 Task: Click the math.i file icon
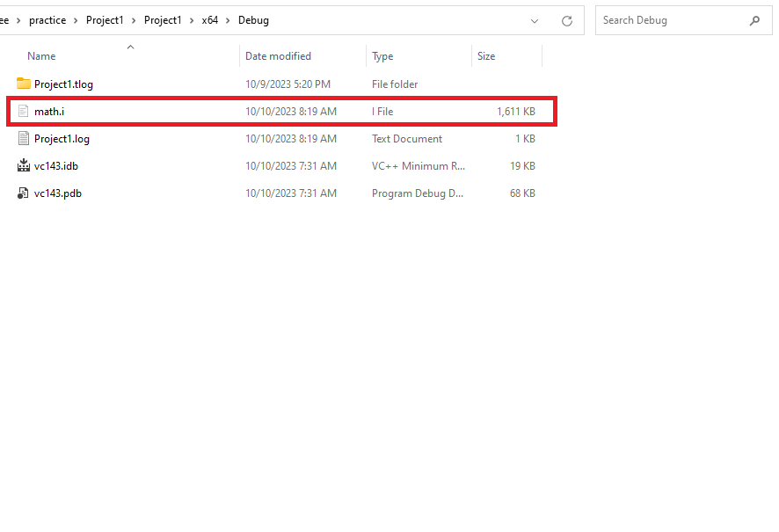(24, 112)
